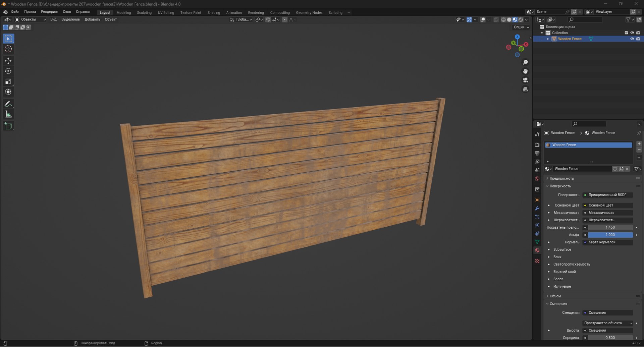Activate the Move tool
The image size is (644, 347).
pos(8,61)
